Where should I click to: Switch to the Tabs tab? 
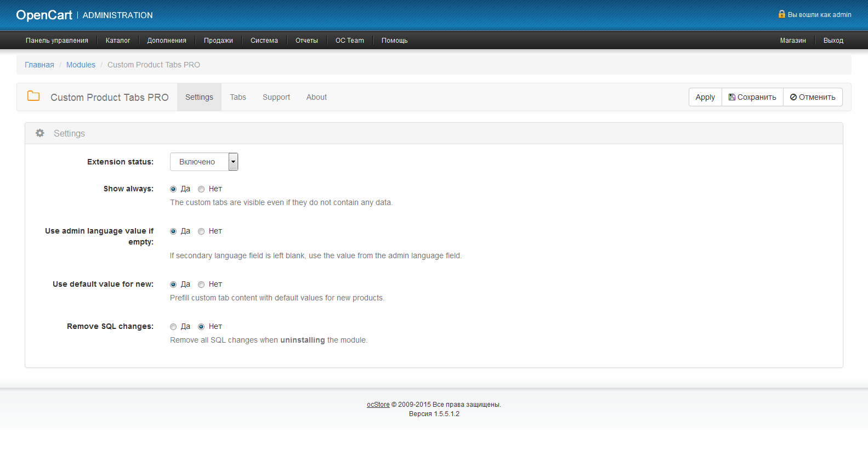coord(238,97)
